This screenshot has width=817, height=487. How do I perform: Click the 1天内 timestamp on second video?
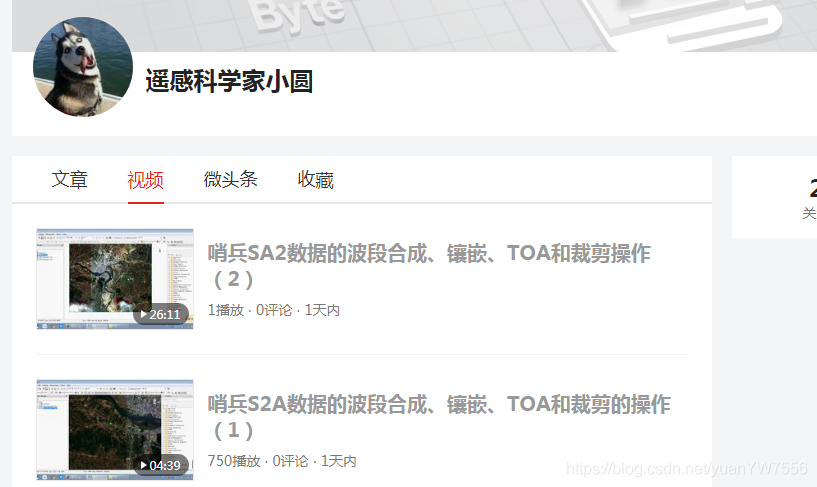(339, 461)
